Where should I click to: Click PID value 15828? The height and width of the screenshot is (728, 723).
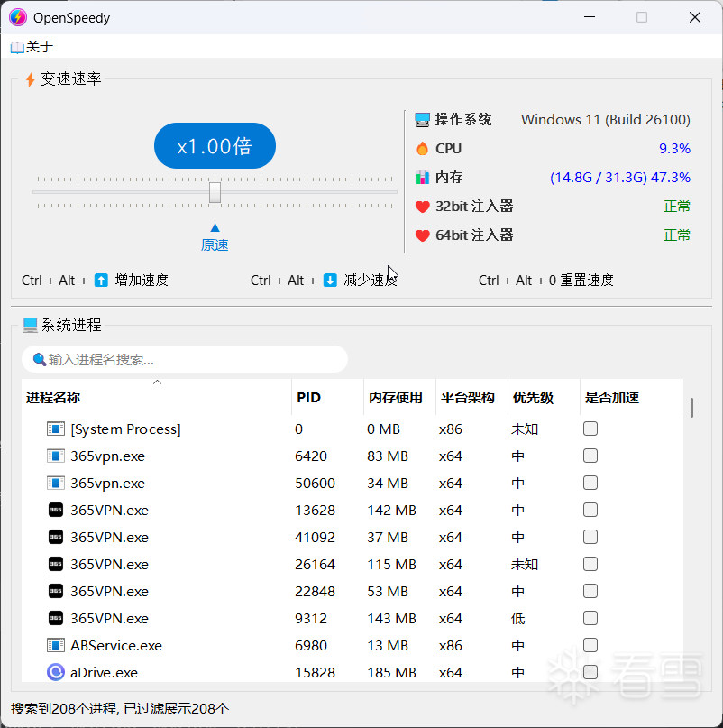coord(316,673)
